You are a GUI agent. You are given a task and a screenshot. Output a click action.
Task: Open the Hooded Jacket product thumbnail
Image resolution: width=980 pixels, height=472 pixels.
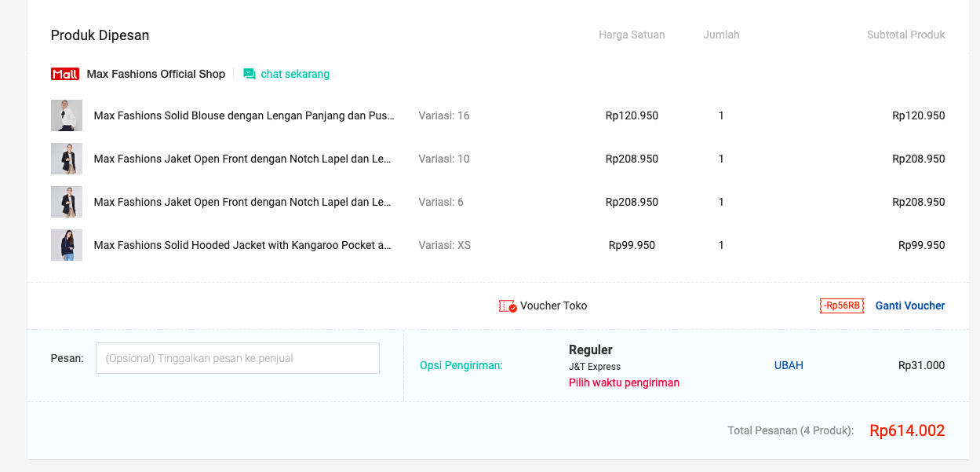(x=67, y=245)
